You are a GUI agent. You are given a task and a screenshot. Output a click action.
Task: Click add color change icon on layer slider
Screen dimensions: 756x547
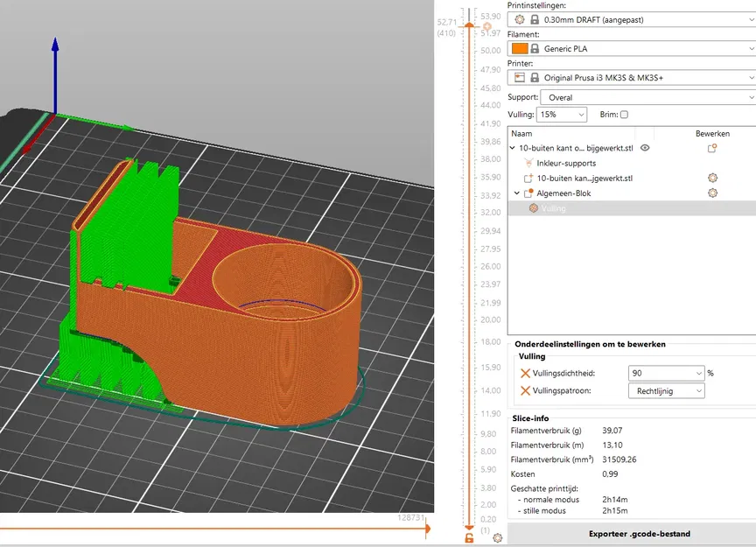coord(487,26)
